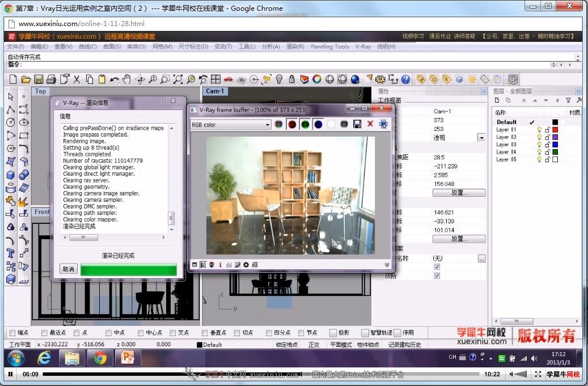Click the browser address bar
Viewport: 588px width, 386px height.
click(x=293, y=24)
